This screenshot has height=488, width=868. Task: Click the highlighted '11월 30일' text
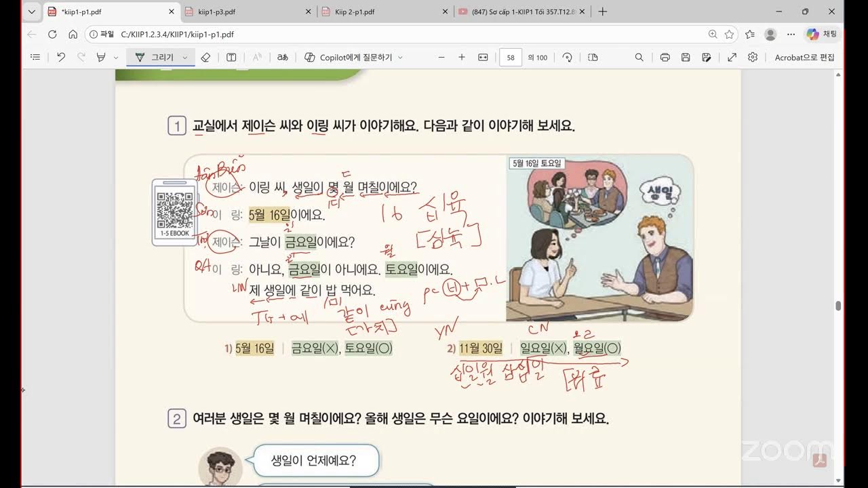click(x=481, y=348)
